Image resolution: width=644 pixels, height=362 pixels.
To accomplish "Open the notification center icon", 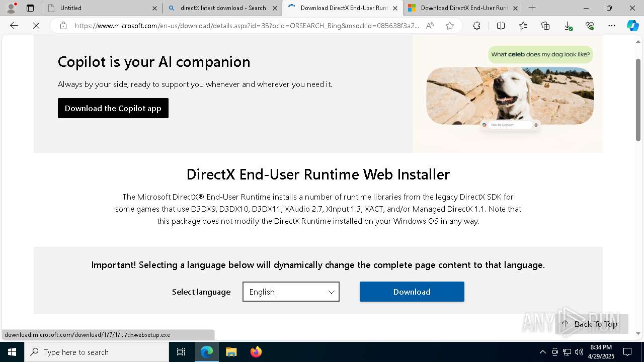I will pyautogui.click(x=627, y=352).
